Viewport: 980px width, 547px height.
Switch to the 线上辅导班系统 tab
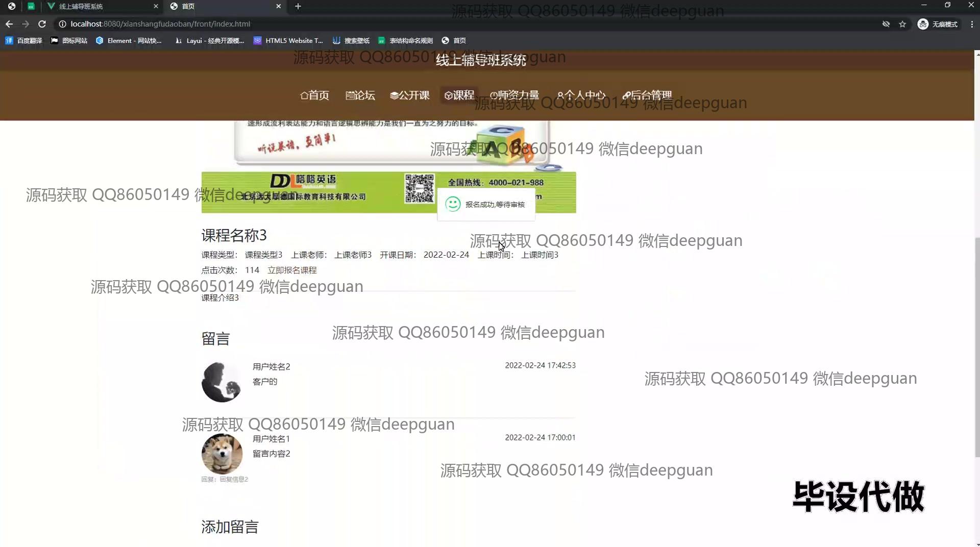[102, 6]
